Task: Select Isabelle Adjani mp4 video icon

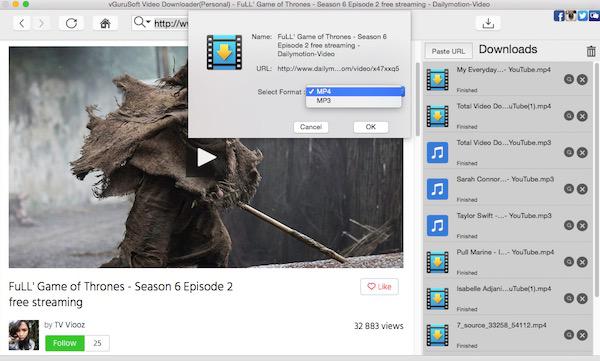Action: (x=437, y=299)
